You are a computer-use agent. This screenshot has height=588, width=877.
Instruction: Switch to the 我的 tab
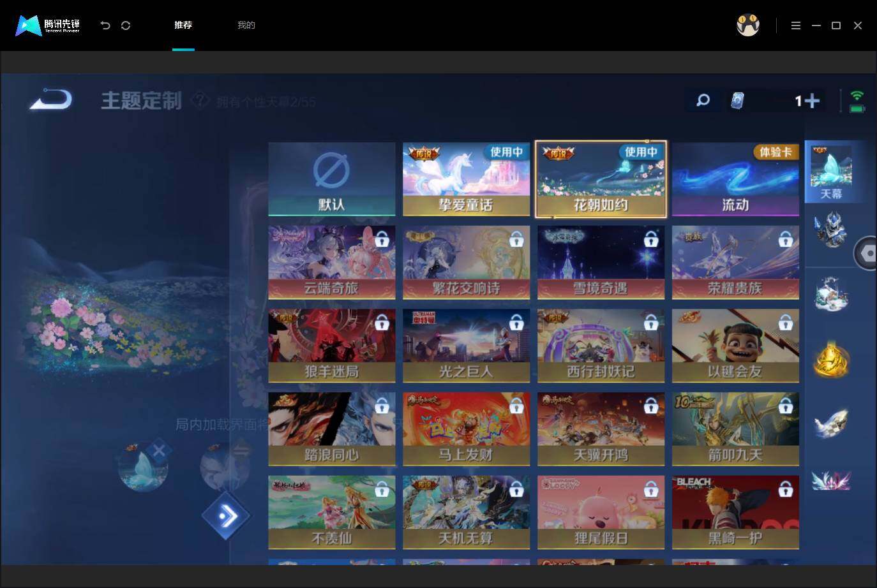tap(246, 25)
